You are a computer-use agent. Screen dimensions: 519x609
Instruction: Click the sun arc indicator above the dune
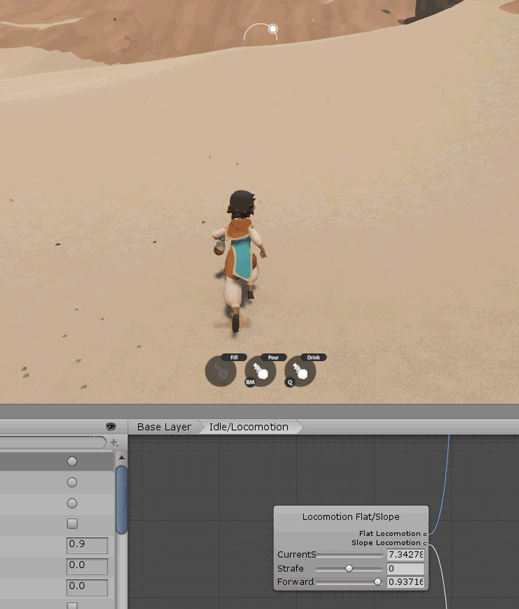[261, 31]
